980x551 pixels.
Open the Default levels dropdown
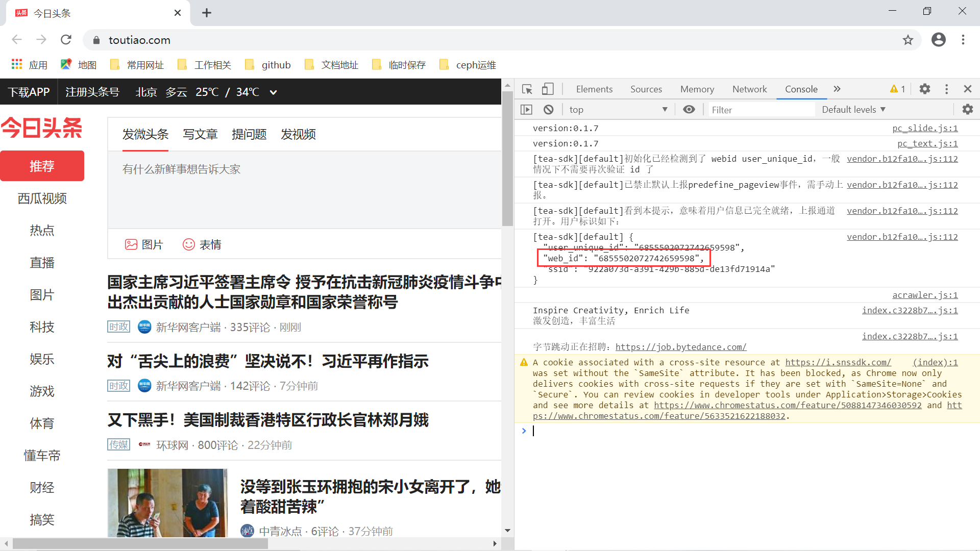tap(854, 110)
